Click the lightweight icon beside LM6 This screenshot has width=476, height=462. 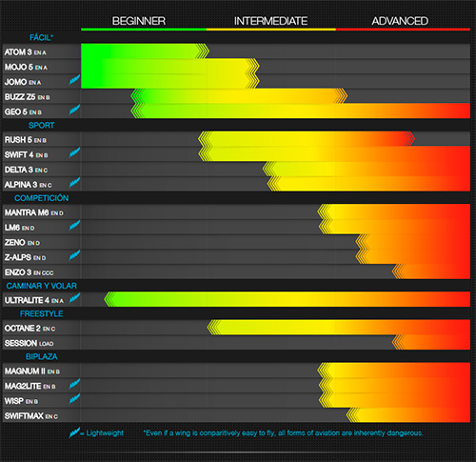tap(74, 225)
